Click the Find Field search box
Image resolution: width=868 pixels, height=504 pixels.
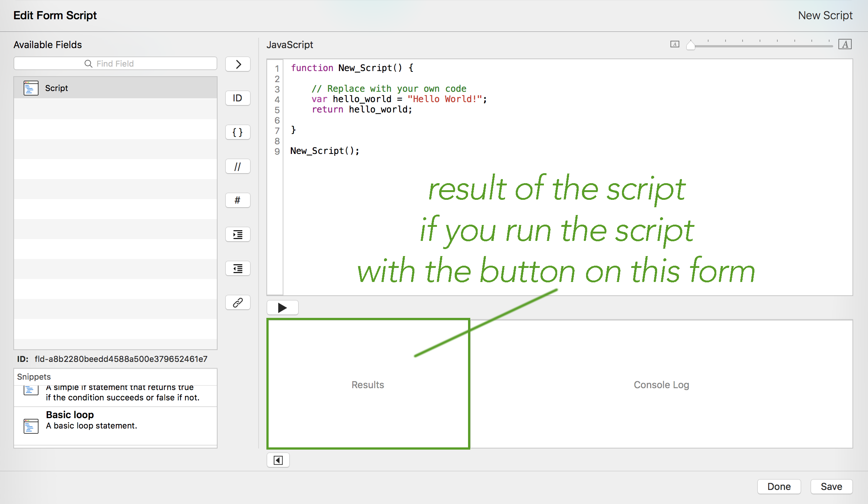115,64
